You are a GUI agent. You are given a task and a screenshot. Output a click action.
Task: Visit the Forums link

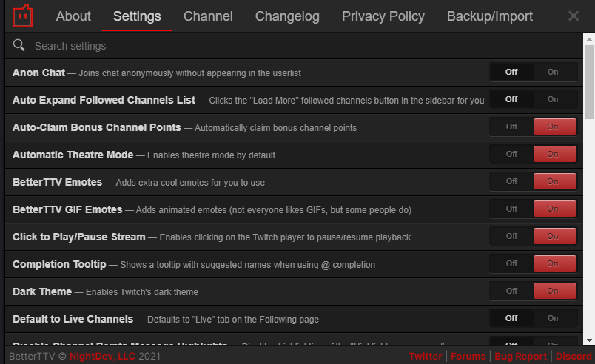pos(468,356)
